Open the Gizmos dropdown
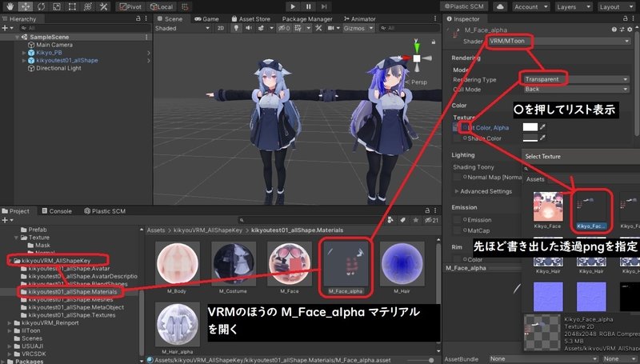The width and height of the screenshot is (640, 364). pyautogui.click(x=358, y=28)
